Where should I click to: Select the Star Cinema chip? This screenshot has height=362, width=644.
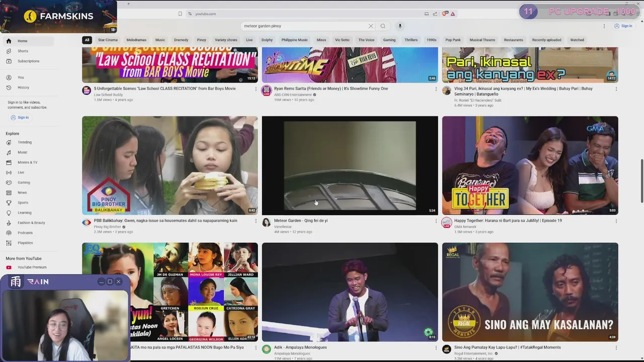pyautogui.click(x=108, y=40)
